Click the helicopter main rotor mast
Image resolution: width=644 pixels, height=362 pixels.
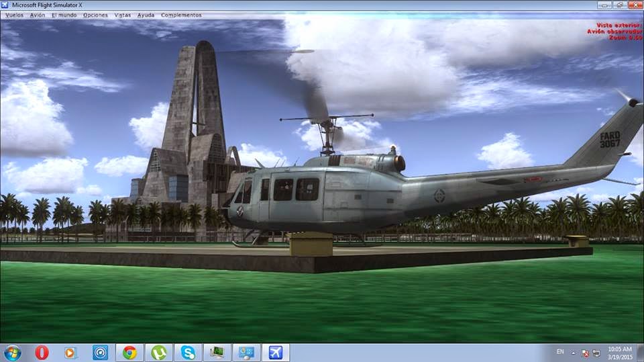(x=327, y=136)
